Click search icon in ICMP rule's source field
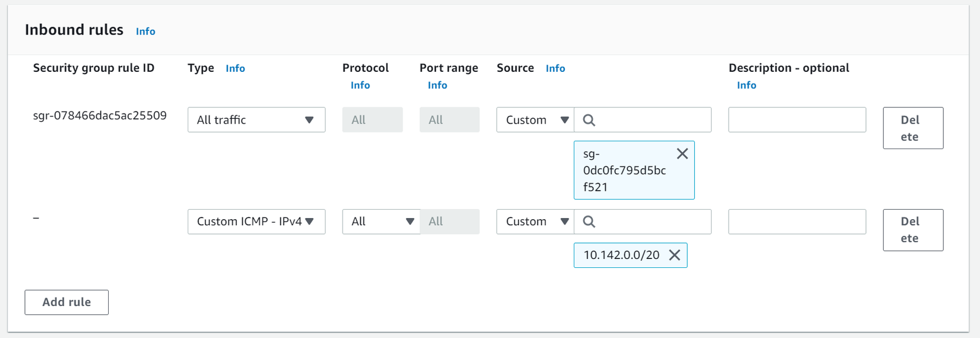Image resolution: width=980 pixels, height=338 pixels. (x=589, y=222)
